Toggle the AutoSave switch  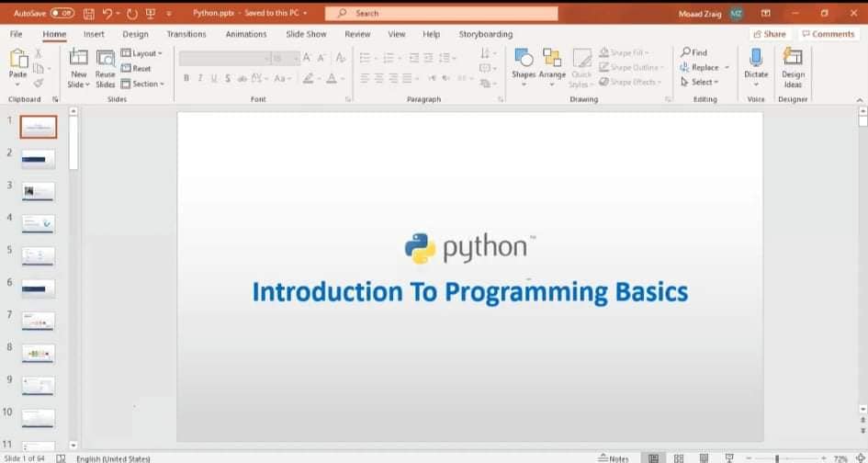pyautogui.click(x=62, y=13)
